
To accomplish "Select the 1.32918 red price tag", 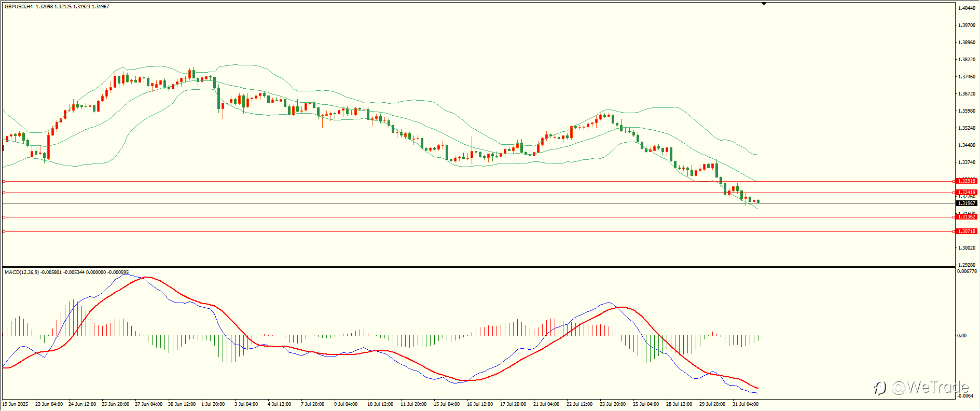I will point(967,181).
